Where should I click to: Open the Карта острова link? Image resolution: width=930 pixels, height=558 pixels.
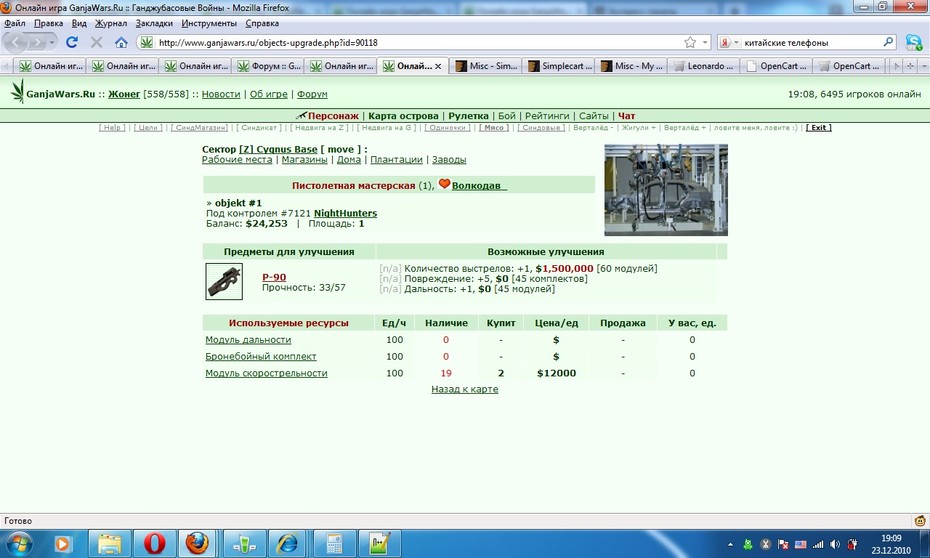[403, 116]
